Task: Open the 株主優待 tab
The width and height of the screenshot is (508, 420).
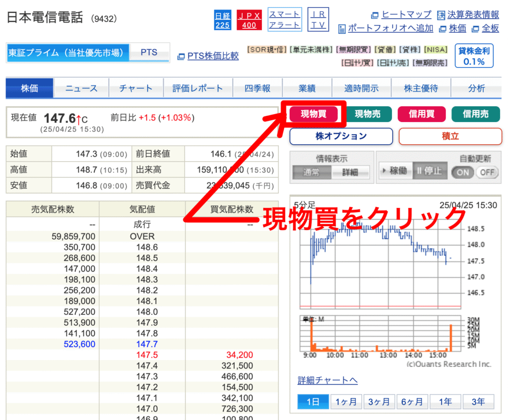Action: [x=421, y=88]
